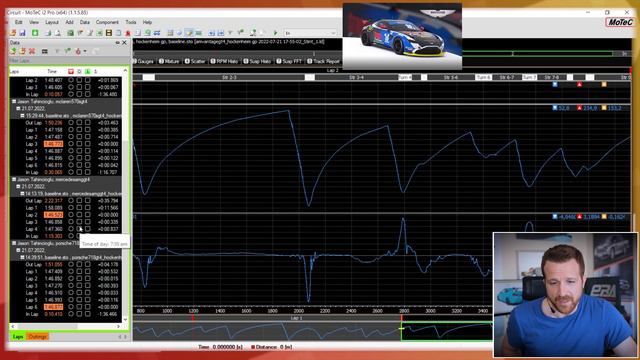Click the yellow and black save-layout toolbar icon
The width and height of the screenshot is (640, 360).
click(x=109, y=33)
